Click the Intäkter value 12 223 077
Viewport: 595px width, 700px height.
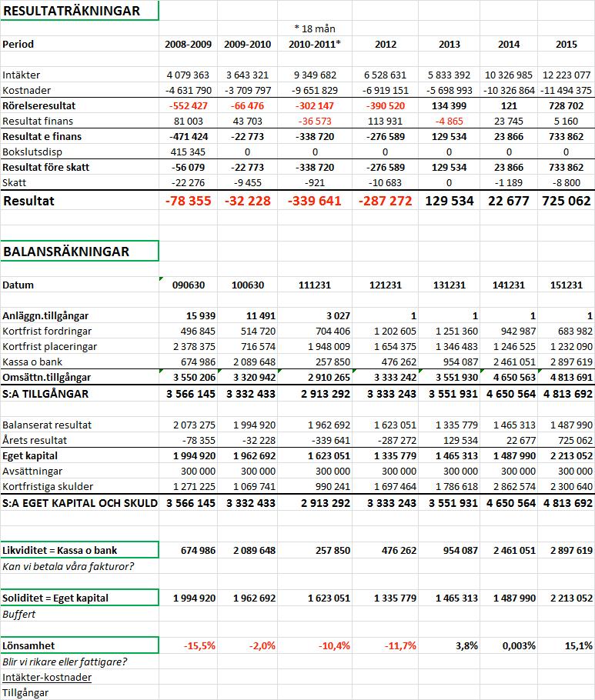[x=566, y=75]
